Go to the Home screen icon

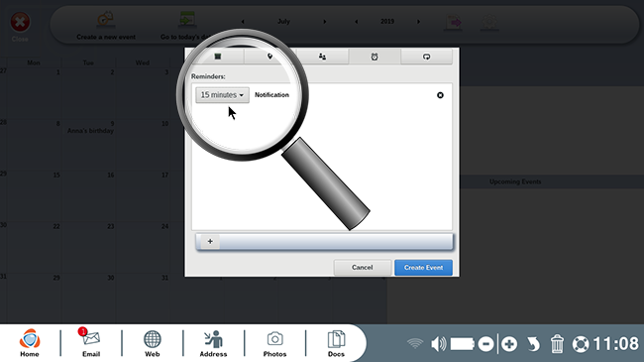pos(30,343)
